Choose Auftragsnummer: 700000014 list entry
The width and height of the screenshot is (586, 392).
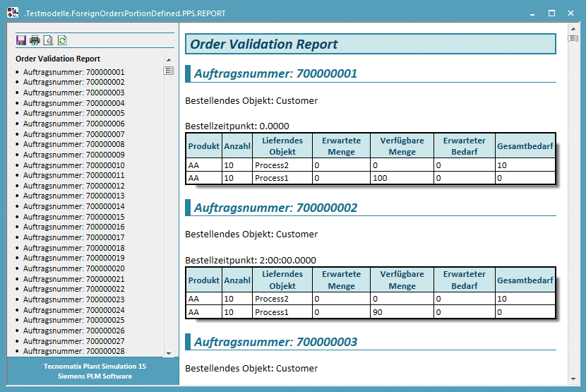click(73, 206)
